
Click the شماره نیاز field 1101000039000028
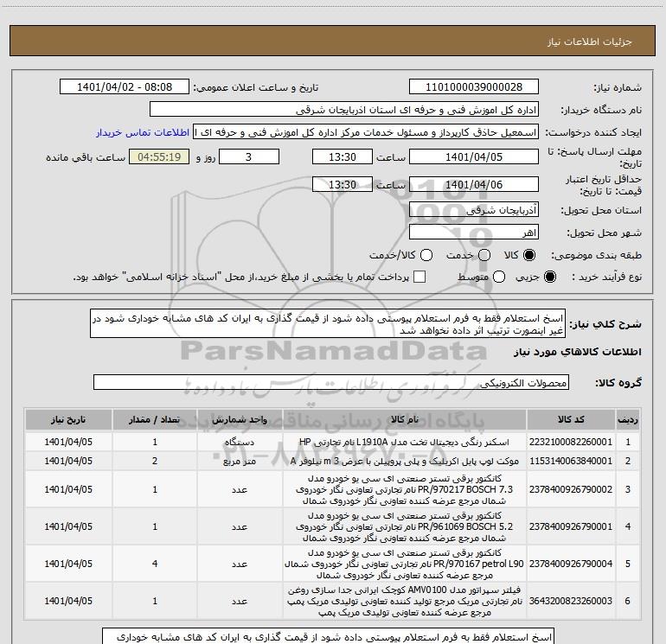click(474, 87)
